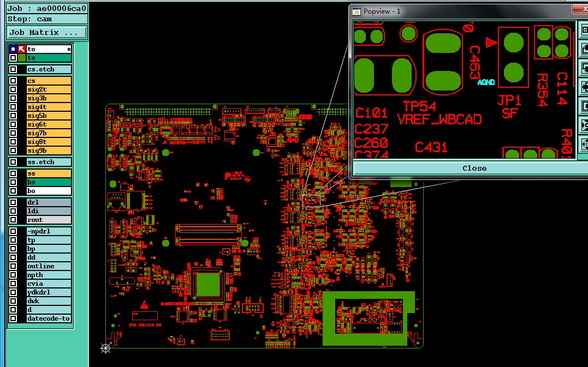Select the bp layer row
Screen dimensions: 588x367
[x=49, y=249]
